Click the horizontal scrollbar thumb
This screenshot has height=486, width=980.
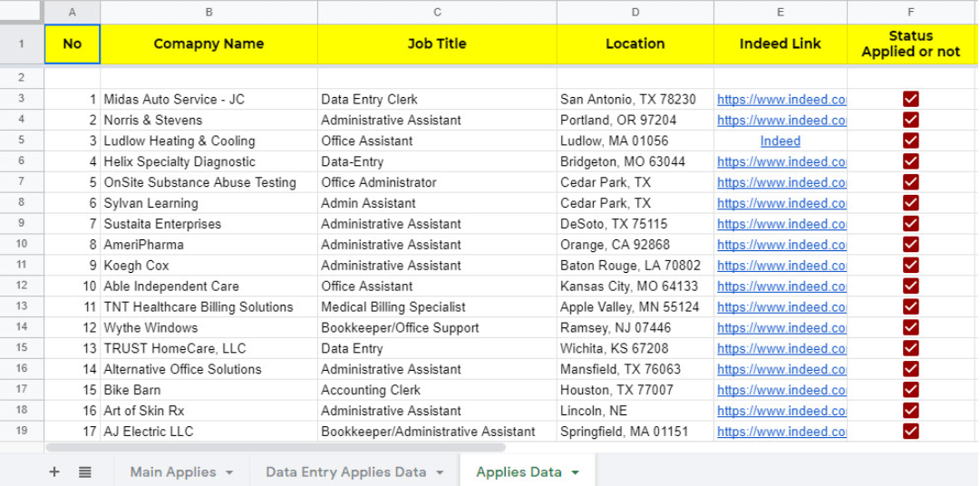tap(275, 447)
